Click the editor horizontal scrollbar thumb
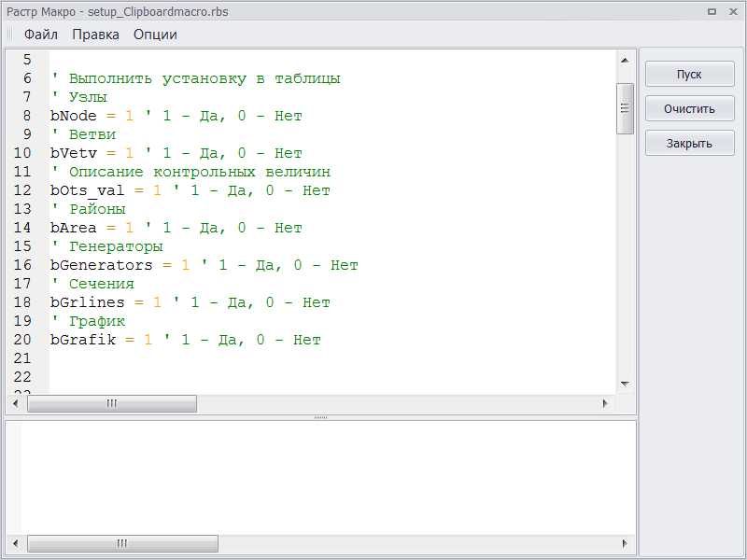 coord(112,403)
